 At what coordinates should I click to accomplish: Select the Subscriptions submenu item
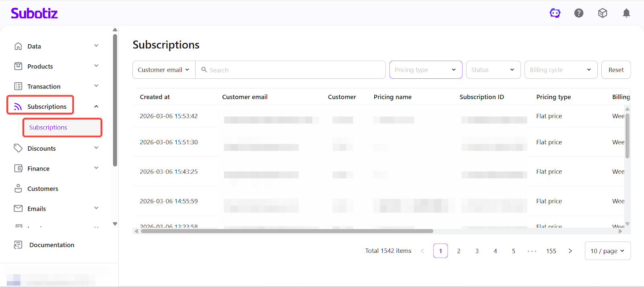point(48,127)
